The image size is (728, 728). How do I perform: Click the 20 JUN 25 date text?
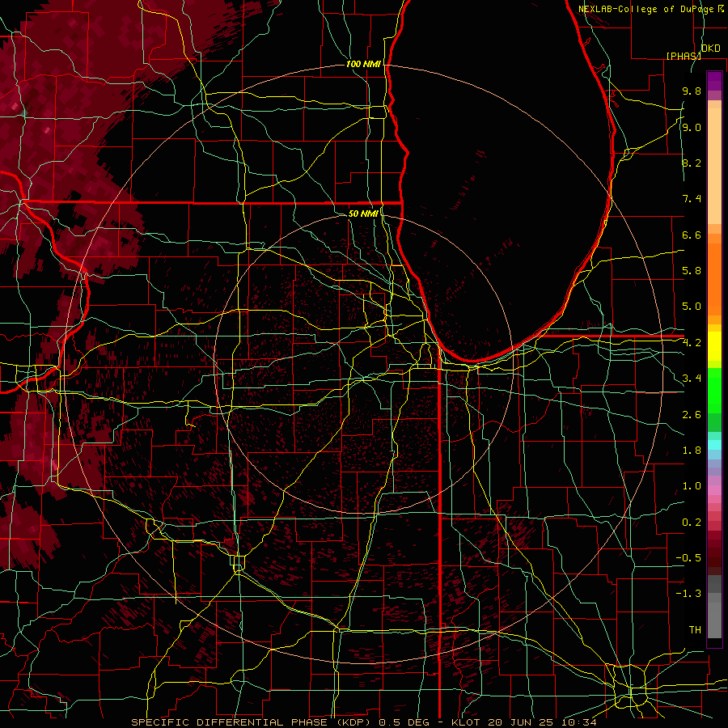(520, 722)
